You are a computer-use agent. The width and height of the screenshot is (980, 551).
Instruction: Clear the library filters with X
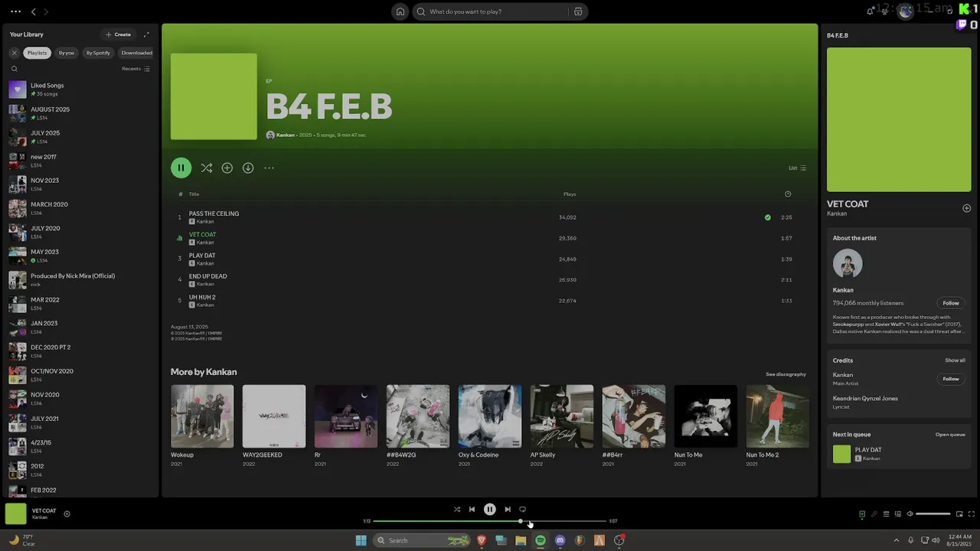14,53
